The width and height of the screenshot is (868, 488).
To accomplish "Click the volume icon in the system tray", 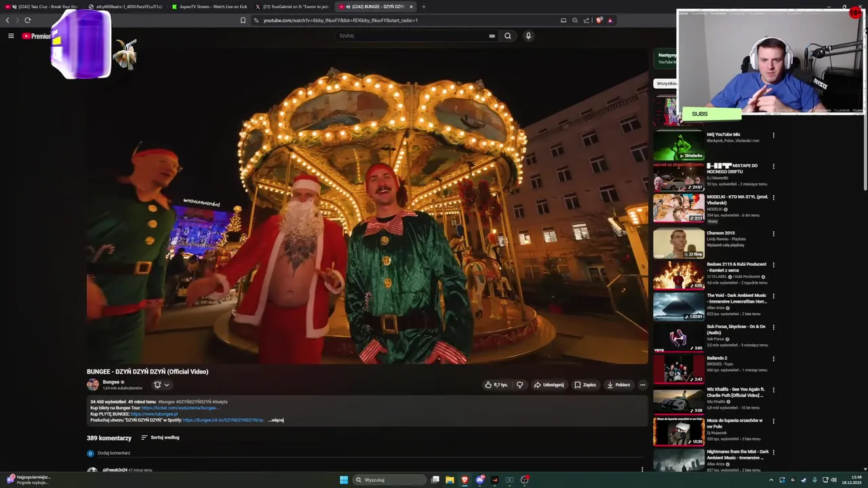I will tap(833, 480).
